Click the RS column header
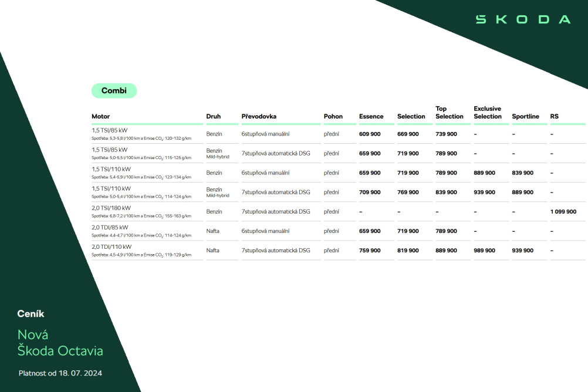Screen dimensions: 588x392 (x=554, y=116)
